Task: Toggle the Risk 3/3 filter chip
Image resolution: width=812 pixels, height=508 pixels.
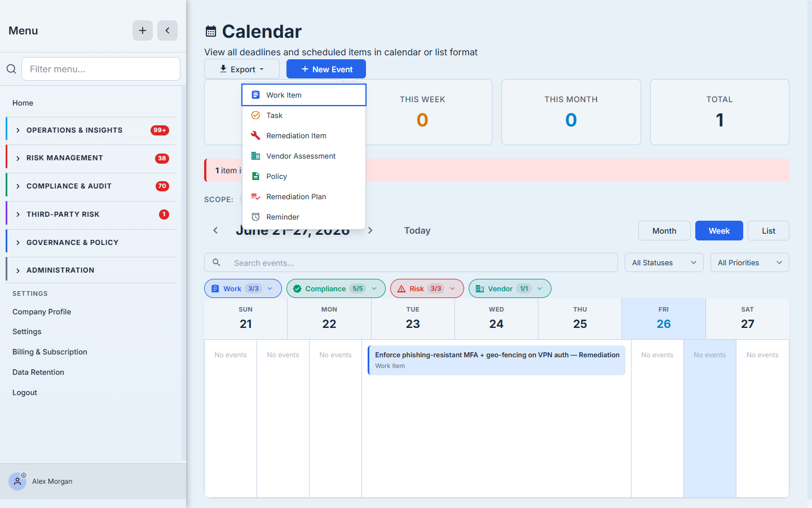Action: [427, 288]
